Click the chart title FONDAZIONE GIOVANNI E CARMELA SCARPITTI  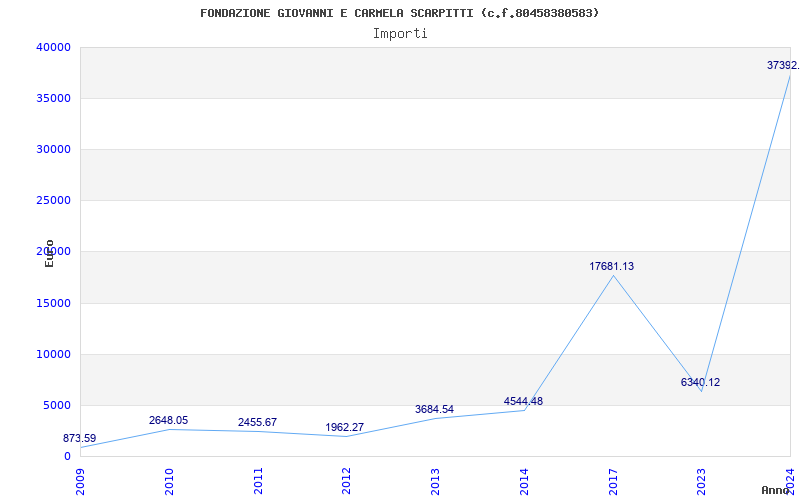(x=399, y=13)
